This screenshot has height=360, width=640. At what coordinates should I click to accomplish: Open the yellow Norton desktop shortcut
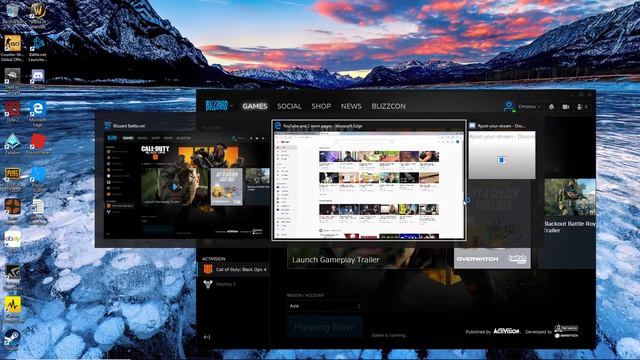click(12, 309)
